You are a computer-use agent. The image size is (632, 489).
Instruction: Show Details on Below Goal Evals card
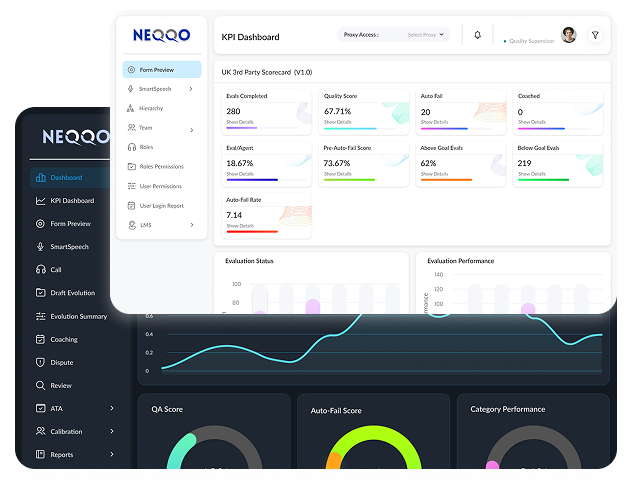532,174
